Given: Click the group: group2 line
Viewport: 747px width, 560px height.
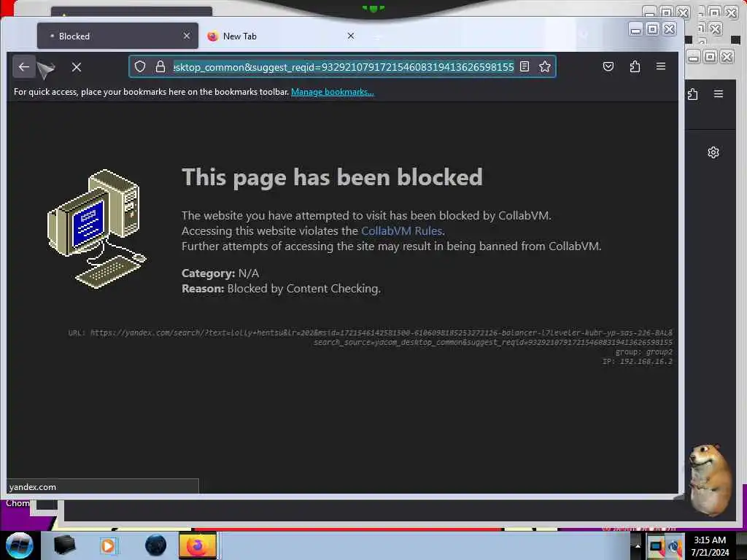Looking at the screenshot, I should 643,352.
